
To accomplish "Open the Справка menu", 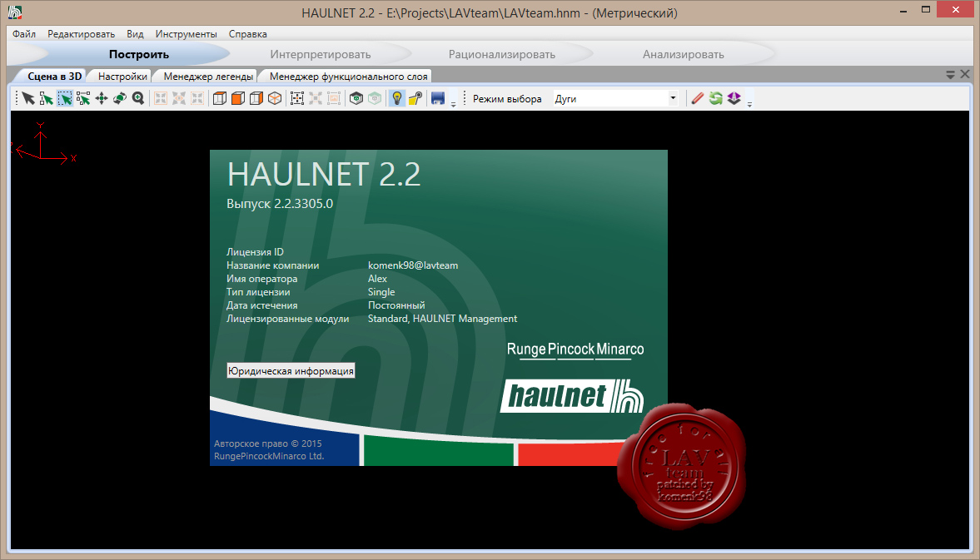I will [247, 34].
